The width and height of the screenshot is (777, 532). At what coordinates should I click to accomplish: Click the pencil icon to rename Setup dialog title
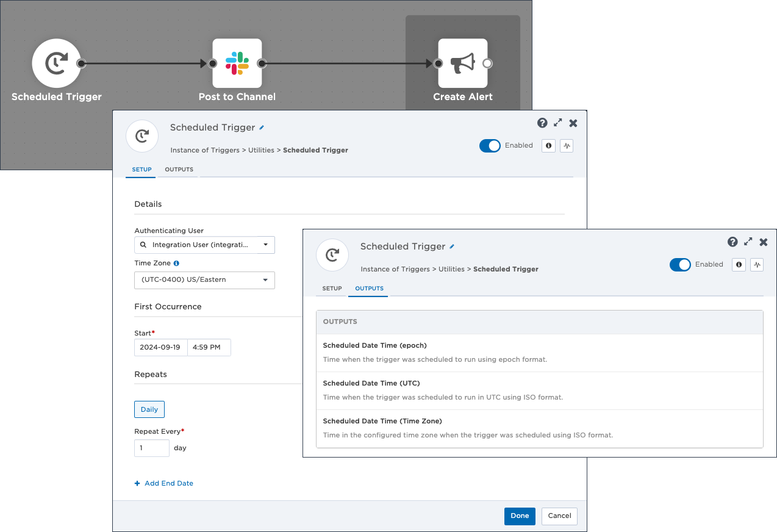tap(262, 128)
